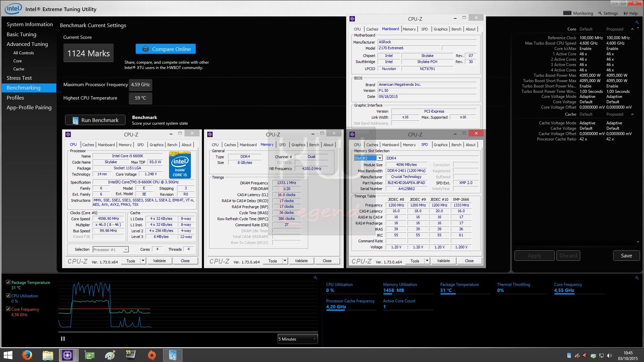The image size is (644, 362).
Task: Click the network tray icon
Action: pos(601,356)
